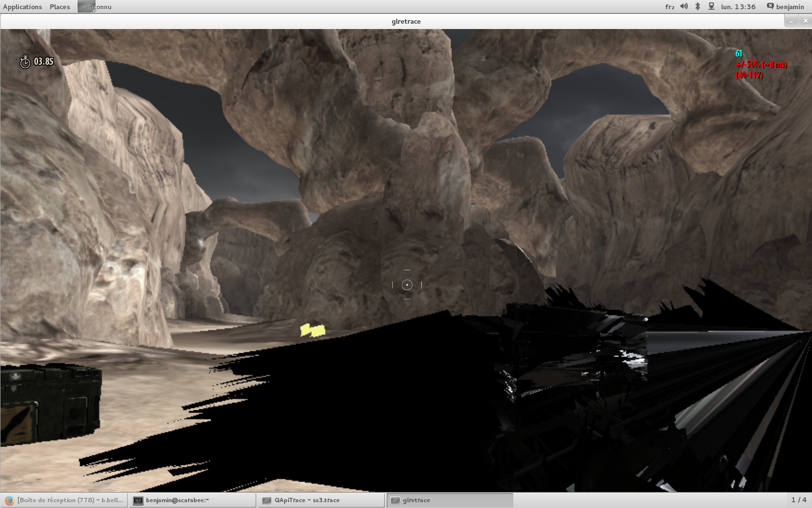Click the fr2 keyboard layout indicator
This screenshot has width=812, height=508.
(x=669, y=7)
